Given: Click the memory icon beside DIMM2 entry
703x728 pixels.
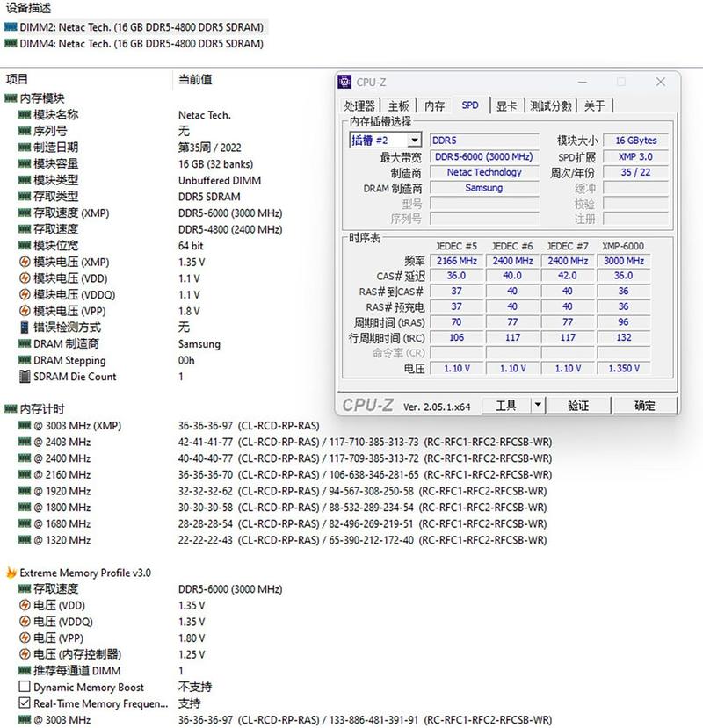Looking at the screenshot, I should click(x=11, y=27).
